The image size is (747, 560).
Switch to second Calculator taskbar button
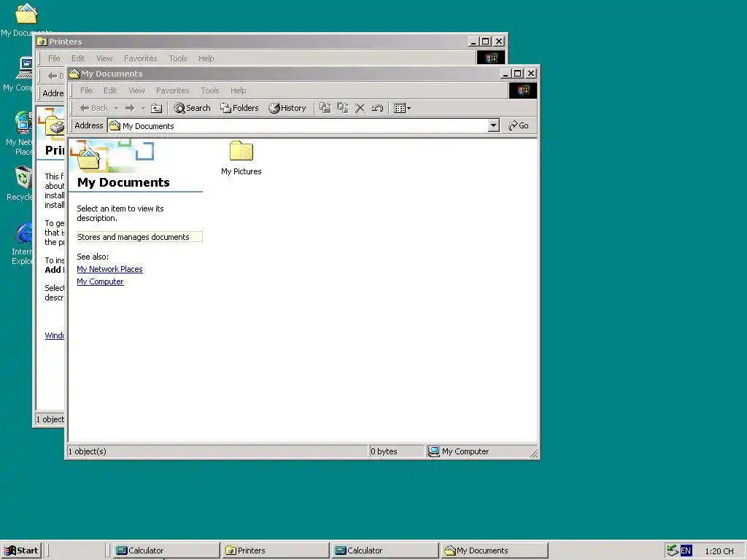(x=385, y=551)
